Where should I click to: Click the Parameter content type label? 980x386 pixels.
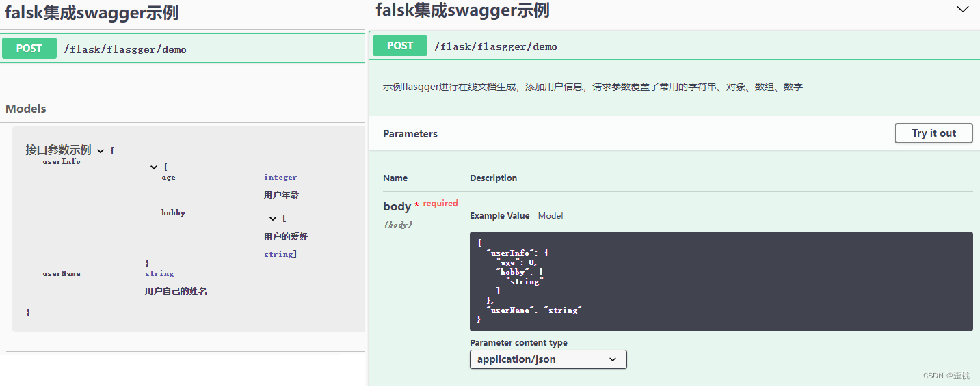[518, 343]
